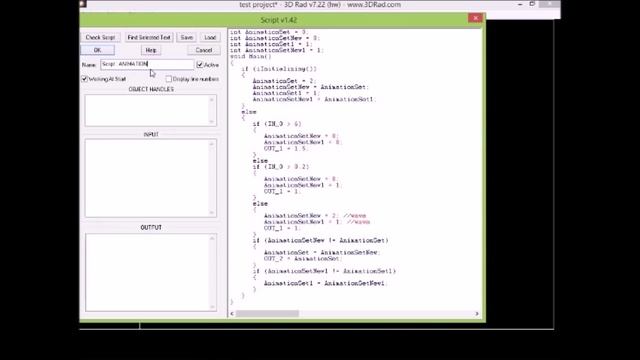Click 'if (IN_0 > 6)' code line
640x360 pixels.
(276, 124)
